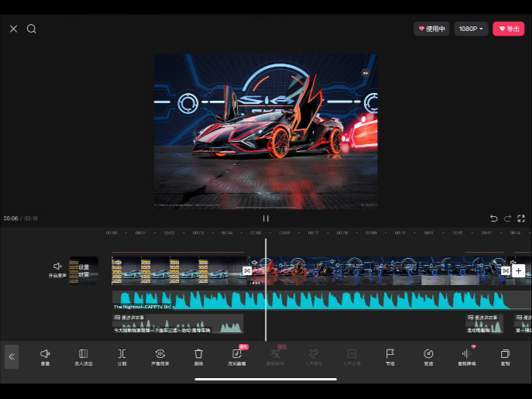The width and height of the screenshot is (532, 399).
Task: Open the search magnifier icon
Action: point(32,29)
